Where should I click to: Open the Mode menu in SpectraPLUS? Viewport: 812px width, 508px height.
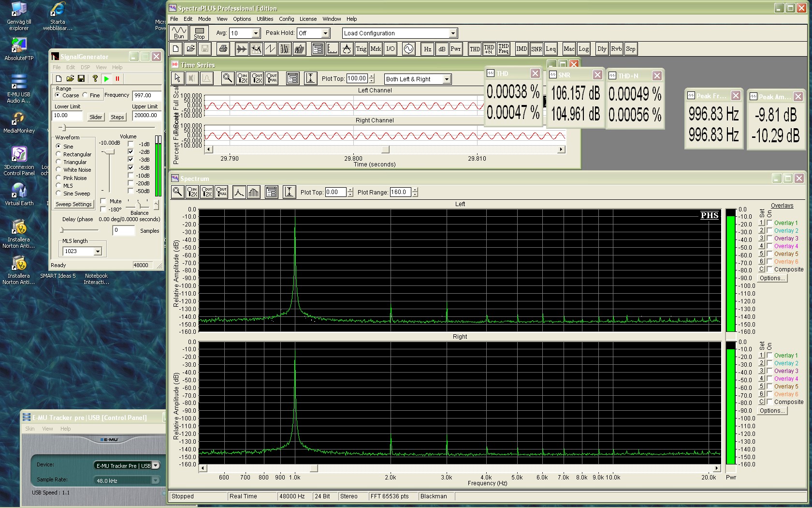pyautogui.click(x=204, y=19)
